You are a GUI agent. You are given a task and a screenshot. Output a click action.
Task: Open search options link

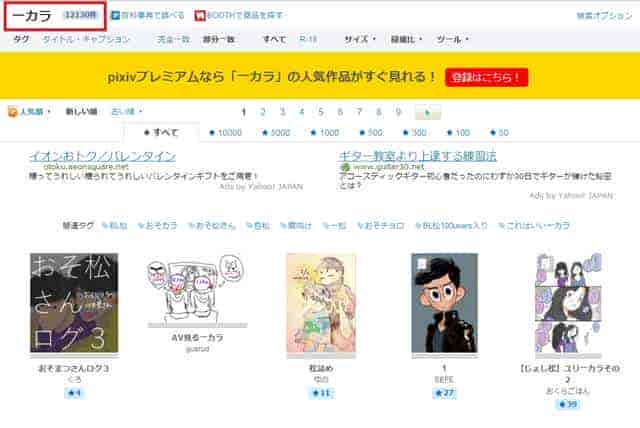pos(604,16)
